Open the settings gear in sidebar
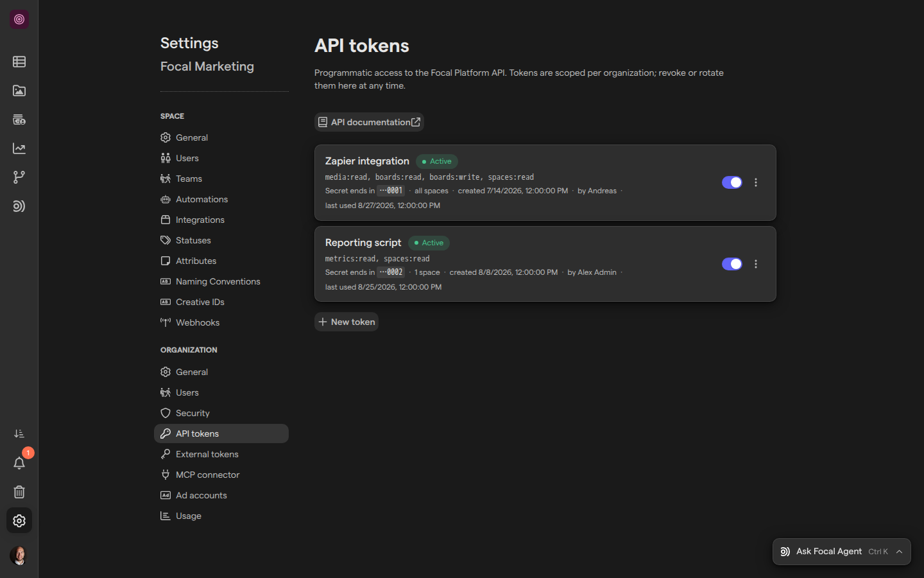The height and width of the screenshot is (578, 924). 19,521
